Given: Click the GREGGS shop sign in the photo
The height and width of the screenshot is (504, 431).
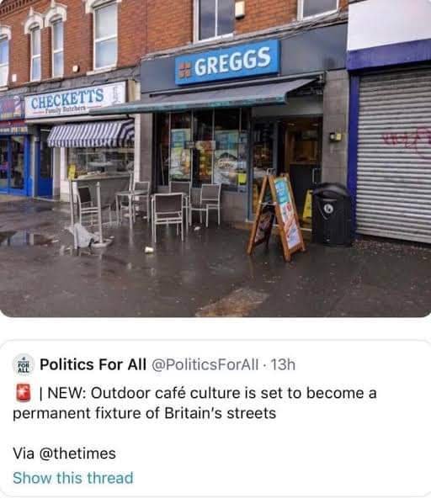Looking at the screenshot, I should click(227, 61).
